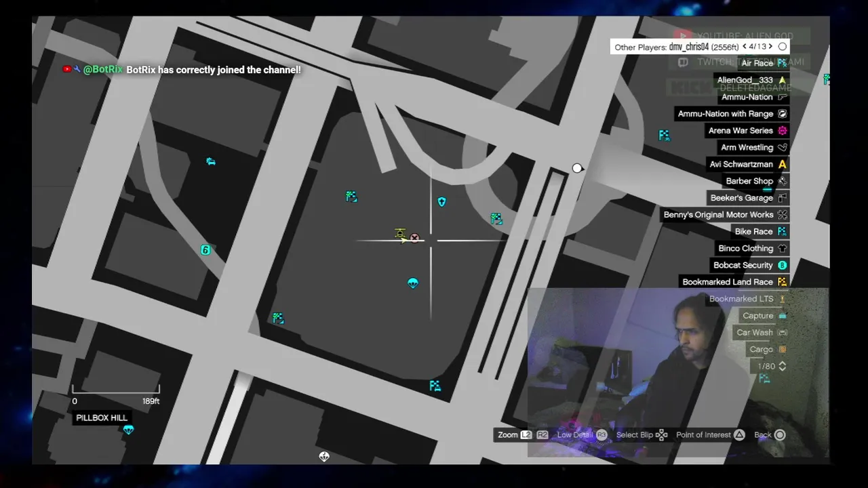
Task: Click the pink Arena War Series icon
Action: point(783,131)
